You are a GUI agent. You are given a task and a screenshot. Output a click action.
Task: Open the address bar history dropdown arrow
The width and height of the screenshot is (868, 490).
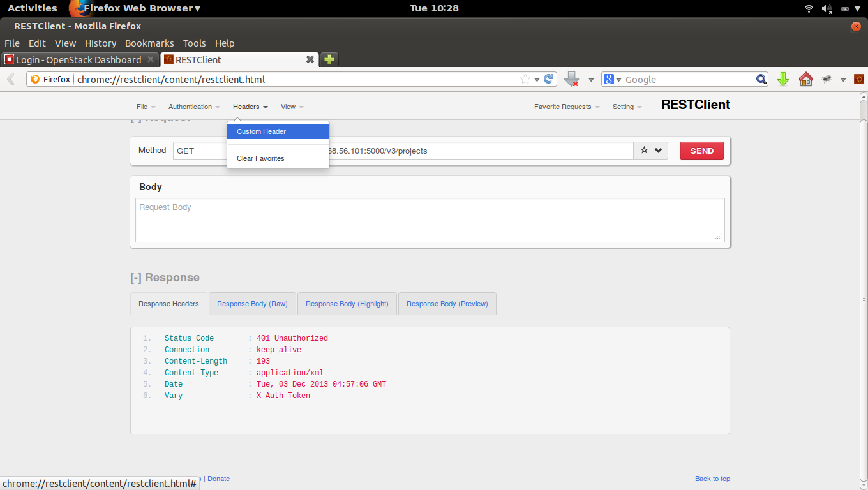tap(537, 80)
